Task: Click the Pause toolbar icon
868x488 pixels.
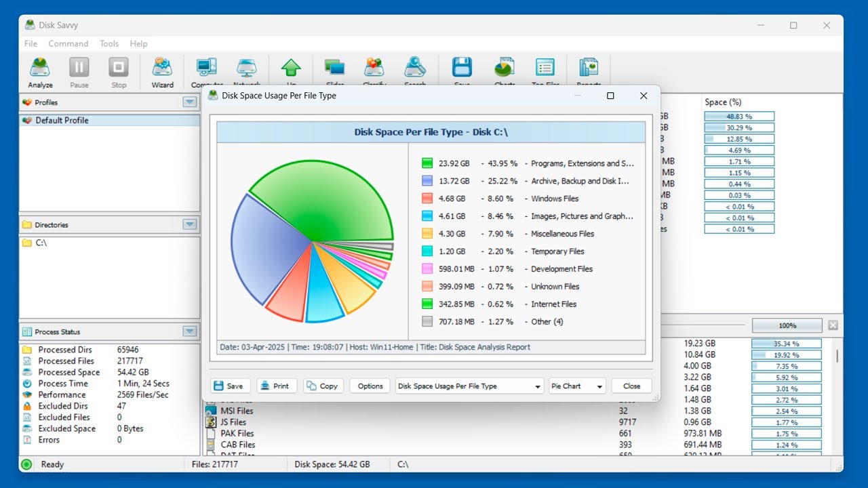Action: tap(79, 68)
